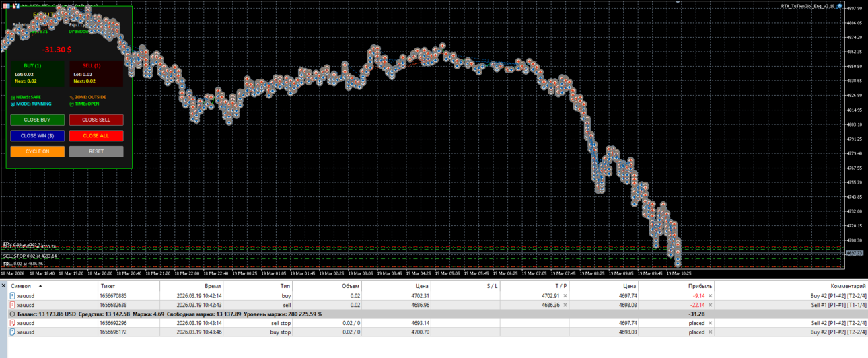Close position with -9.14 profit X

pos(710,296)
